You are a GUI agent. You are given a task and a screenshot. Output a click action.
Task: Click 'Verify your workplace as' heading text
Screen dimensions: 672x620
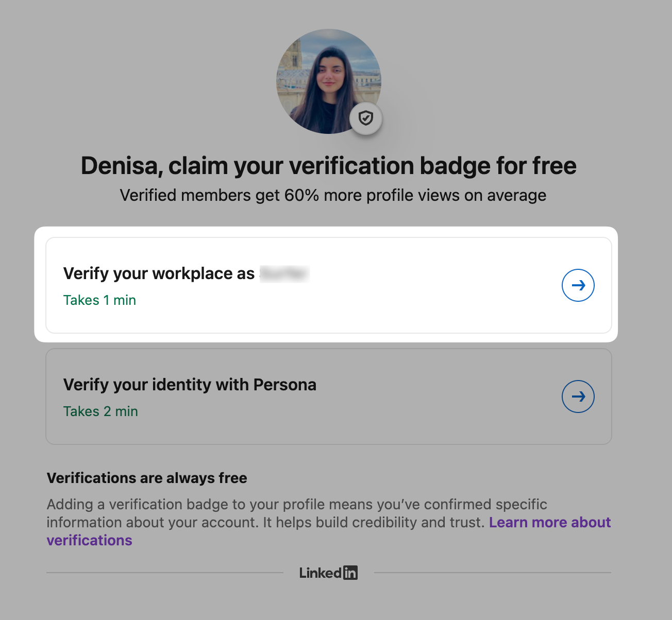click(x=160, y=273)
